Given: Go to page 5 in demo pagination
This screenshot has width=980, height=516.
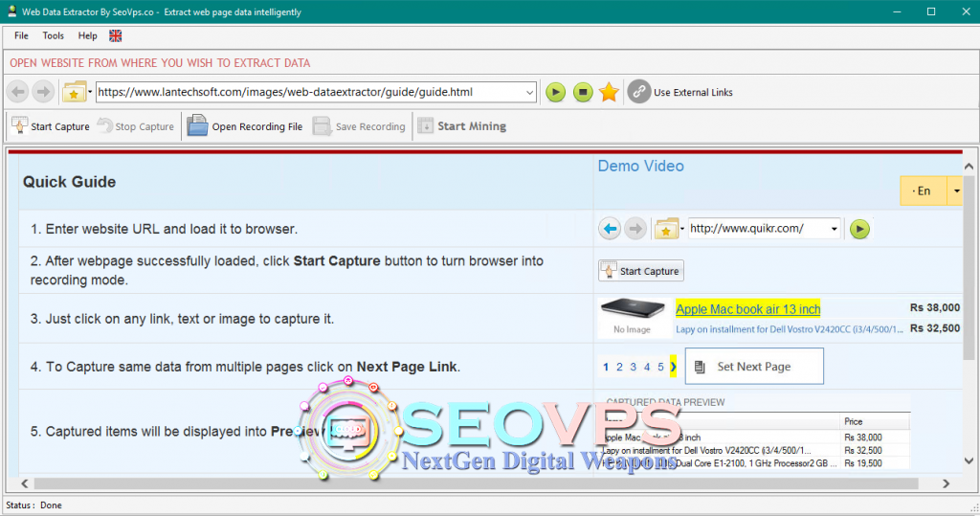Looking at the screenshot, I should point(660,368).
